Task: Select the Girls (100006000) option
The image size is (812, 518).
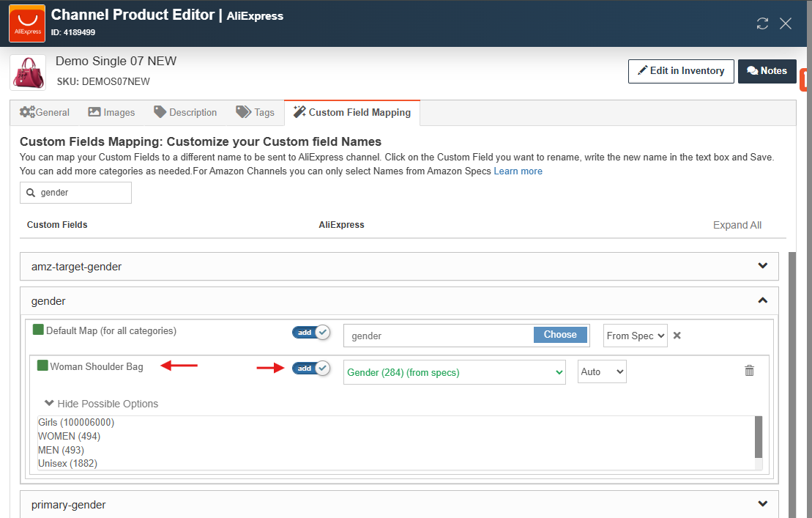Action: coord(76,422)
